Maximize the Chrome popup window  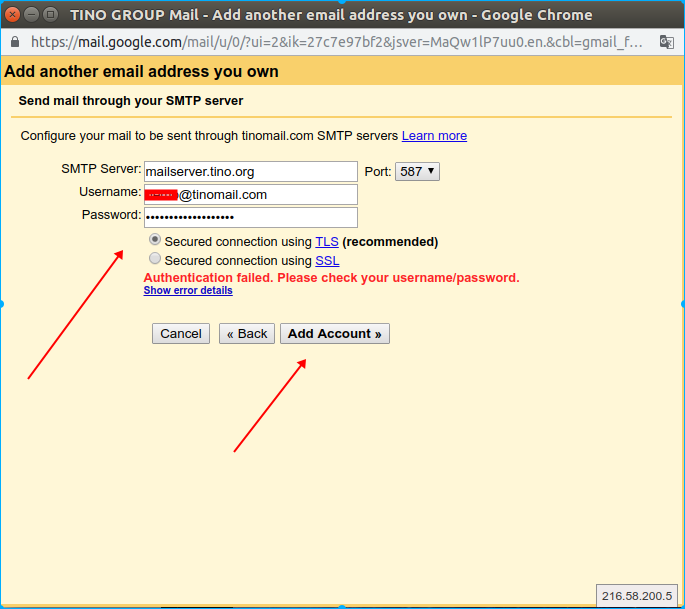[51, 14]
